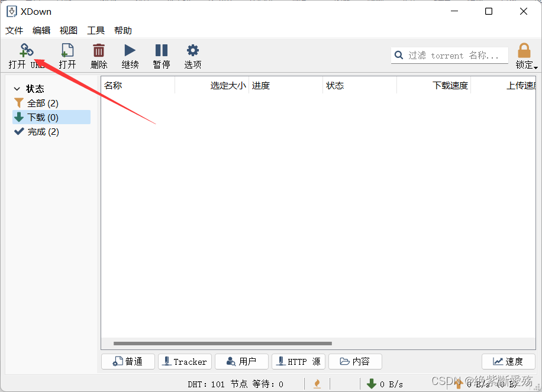Pause downloads with the 暂停 icon
Viewport: 542px width, 392px height.
click(162, 50)
